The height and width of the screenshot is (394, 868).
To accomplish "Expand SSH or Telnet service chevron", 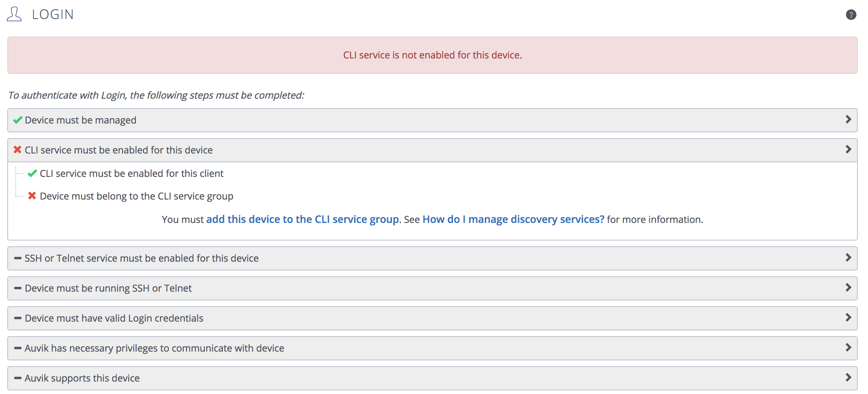I will (848, 258).
